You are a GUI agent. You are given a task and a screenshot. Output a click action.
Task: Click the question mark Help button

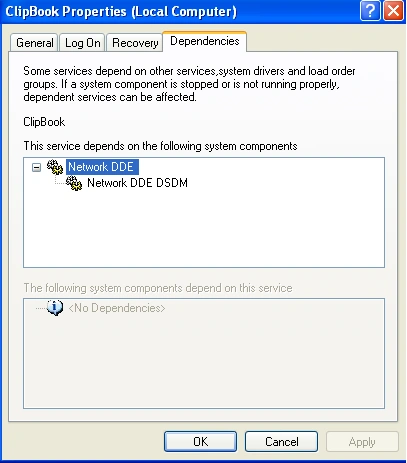coord(370,11)
